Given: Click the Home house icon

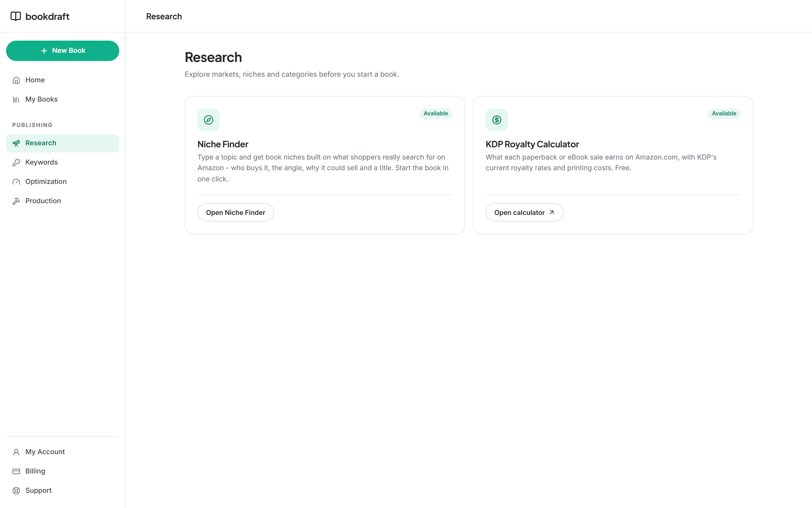Looking at the screenshot, I should click(16, 80).
